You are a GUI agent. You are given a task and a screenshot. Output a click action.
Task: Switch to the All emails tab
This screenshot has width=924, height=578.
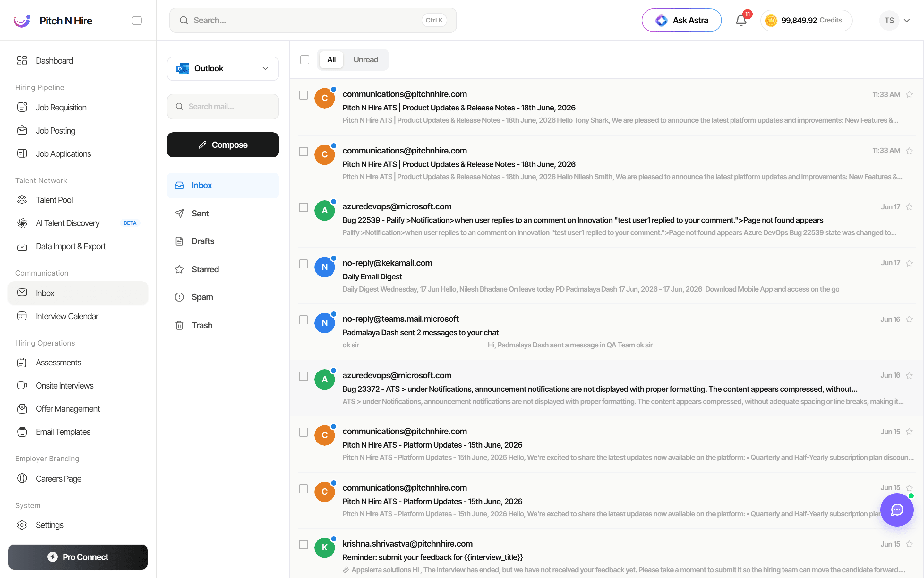coord(331,60)
